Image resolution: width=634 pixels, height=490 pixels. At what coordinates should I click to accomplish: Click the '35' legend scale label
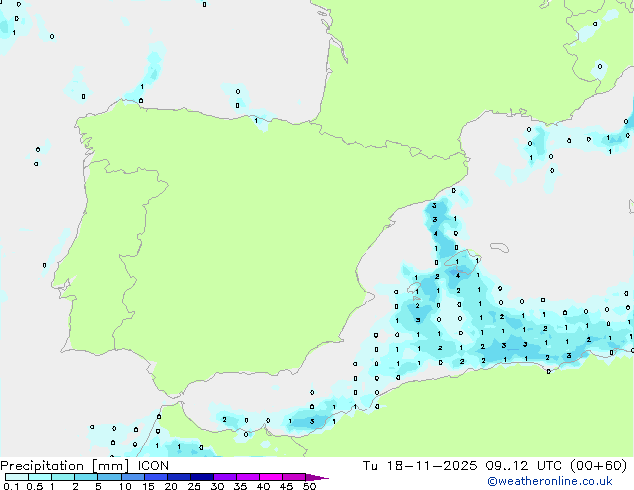click(240, 486)
